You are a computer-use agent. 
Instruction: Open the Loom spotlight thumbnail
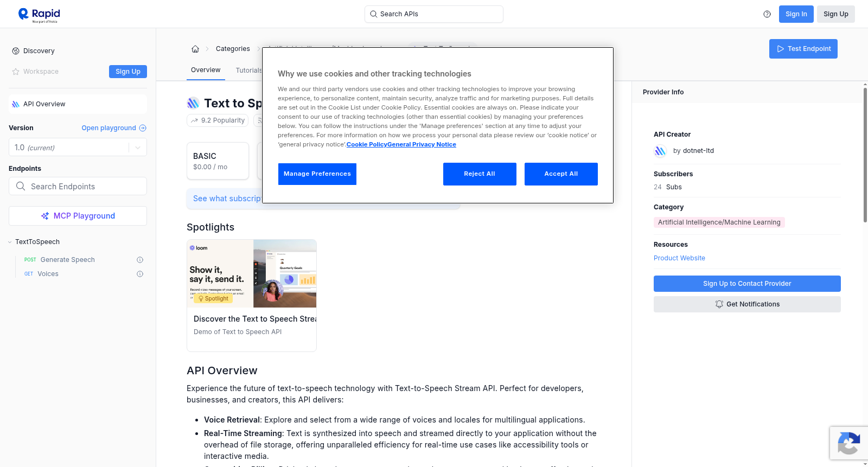point(252,273)
